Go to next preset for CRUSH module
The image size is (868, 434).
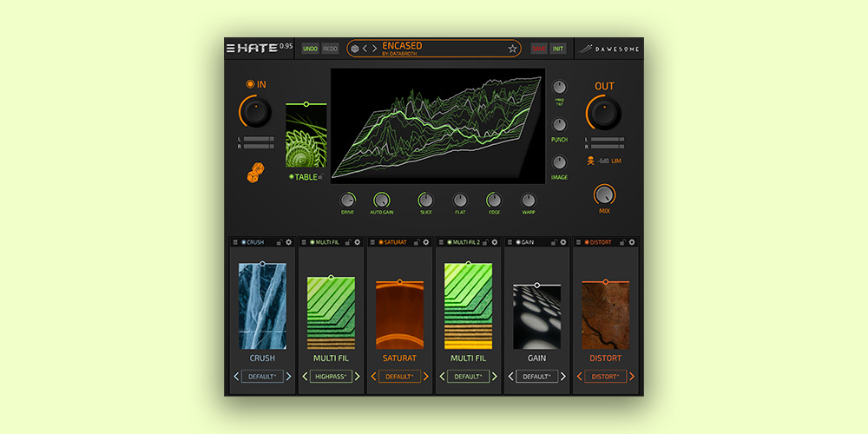[x=289, y=377]
